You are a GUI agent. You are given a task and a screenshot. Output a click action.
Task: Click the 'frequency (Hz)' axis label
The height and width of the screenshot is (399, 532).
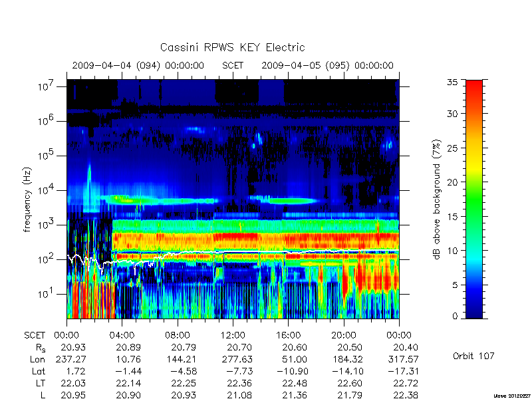pos(27,199)
